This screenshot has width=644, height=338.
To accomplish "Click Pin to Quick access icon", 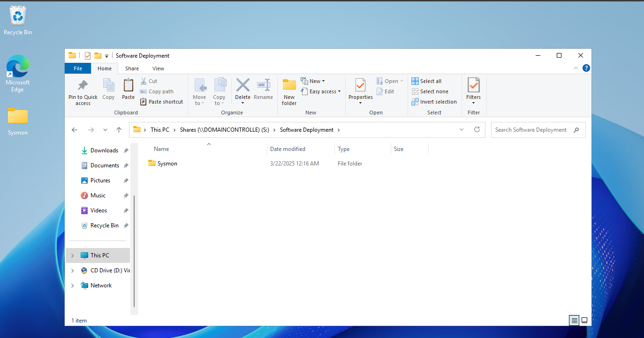I will pos(83,85).
